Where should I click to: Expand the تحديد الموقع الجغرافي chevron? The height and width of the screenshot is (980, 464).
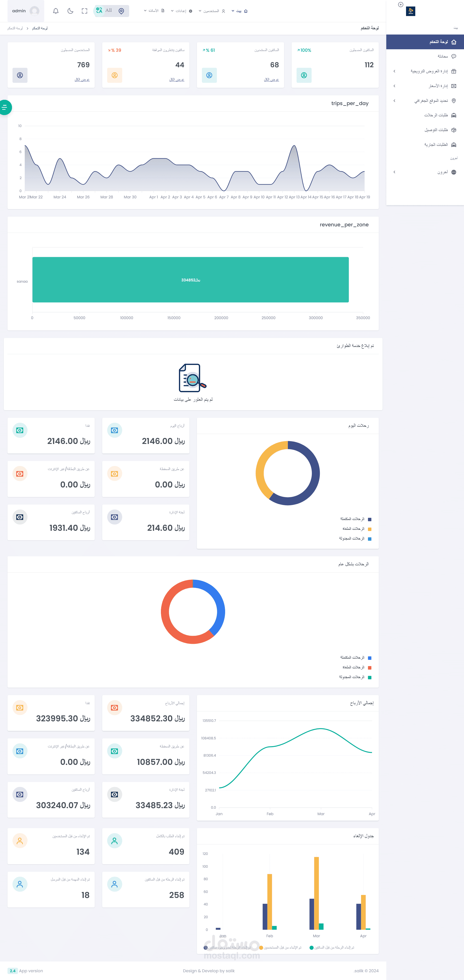(395, 101)
